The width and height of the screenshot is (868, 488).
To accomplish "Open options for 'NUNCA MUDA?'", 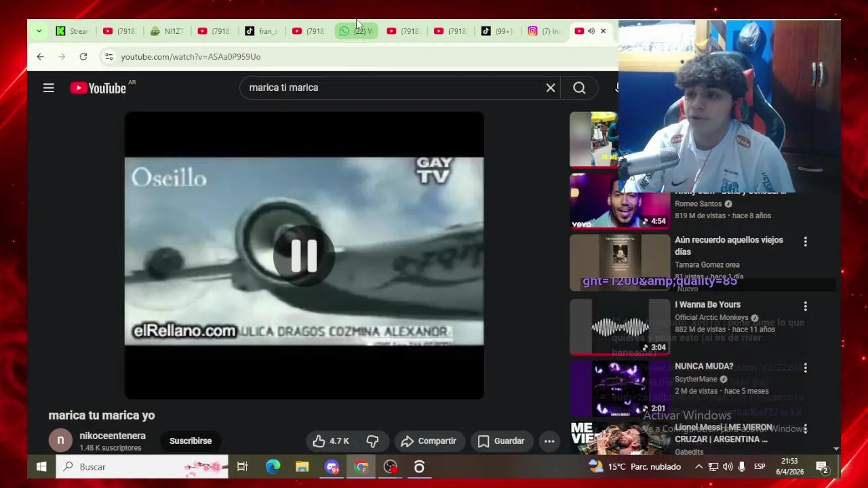I will [805, 368].
